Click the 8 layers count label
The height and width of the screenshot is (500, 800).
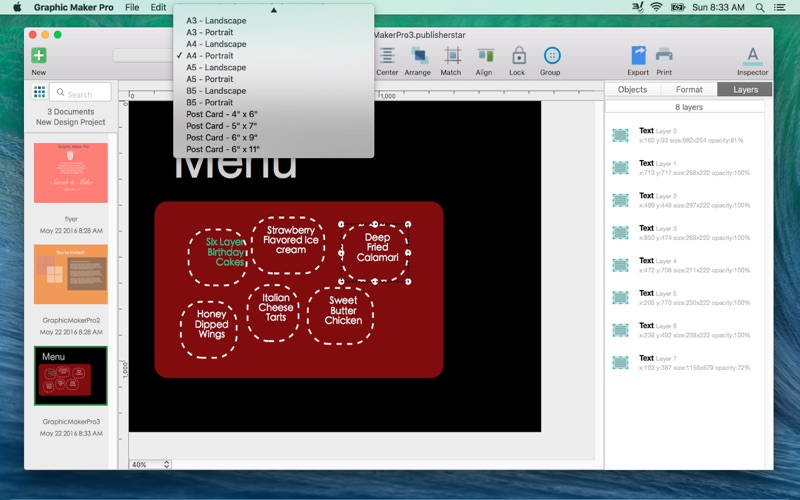point(689,107)
